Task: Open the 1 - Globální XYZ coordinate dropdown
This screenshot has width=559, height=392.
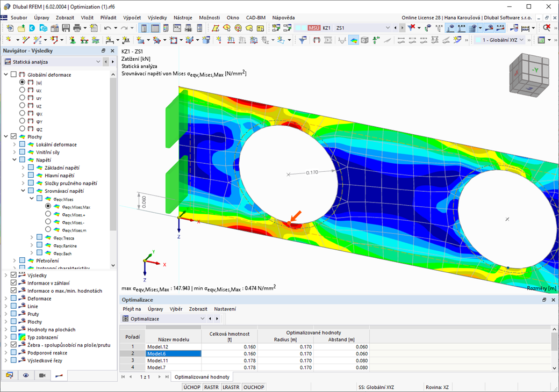Action: [521, 40]
